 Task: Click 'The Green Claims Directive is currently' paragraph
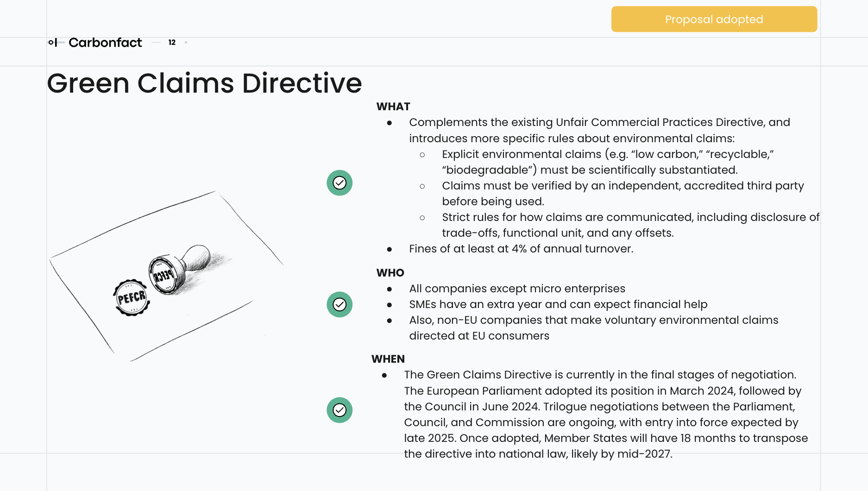[x=606, y=414]
